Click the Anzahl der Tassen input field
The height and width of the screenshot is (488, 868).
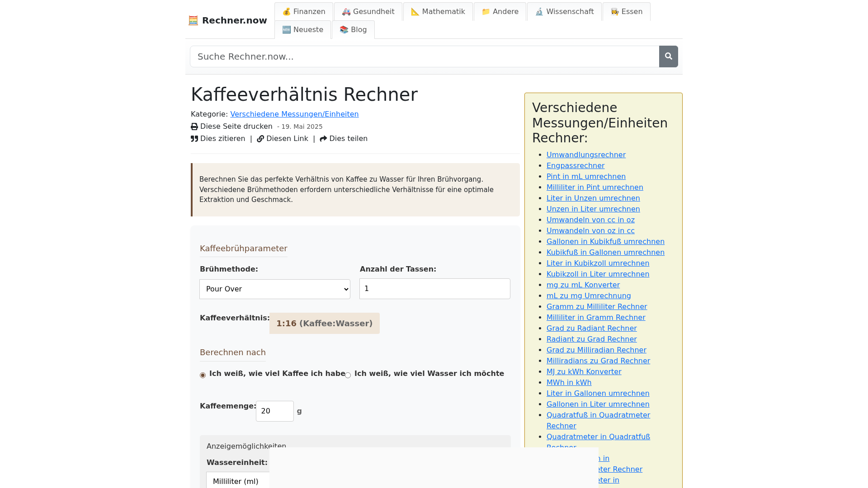[x=434, y=289]
